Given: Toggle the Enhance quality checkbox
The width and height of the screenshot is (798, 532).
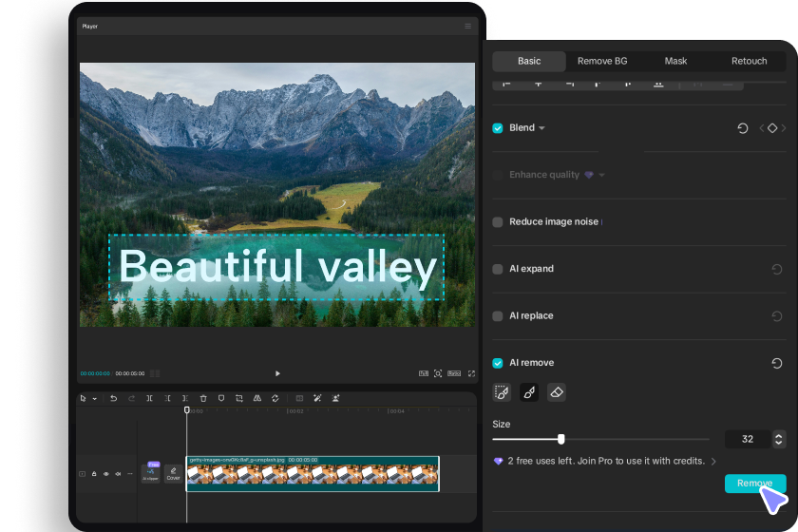Looking at the screenshot, I should [498, 175].
